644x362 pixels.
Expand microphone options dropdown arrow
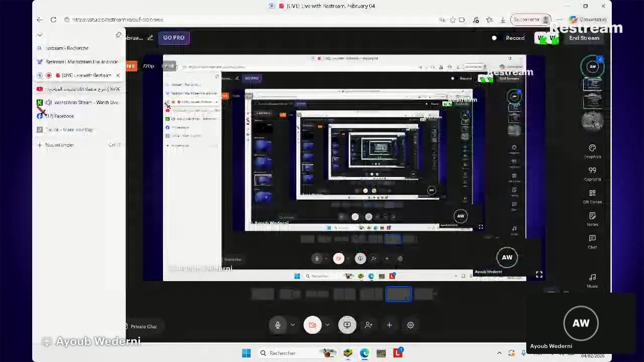tap(292, 325)
